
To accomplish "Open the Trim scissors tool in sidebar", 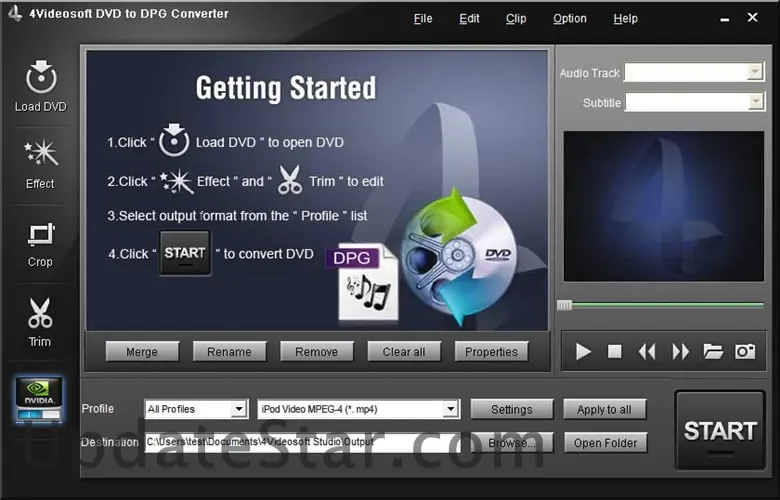I will 40,322.
